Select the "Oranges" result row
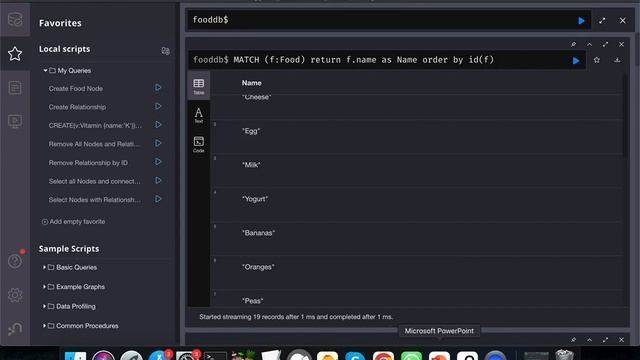640x360 pixels. tap(416, 273)
